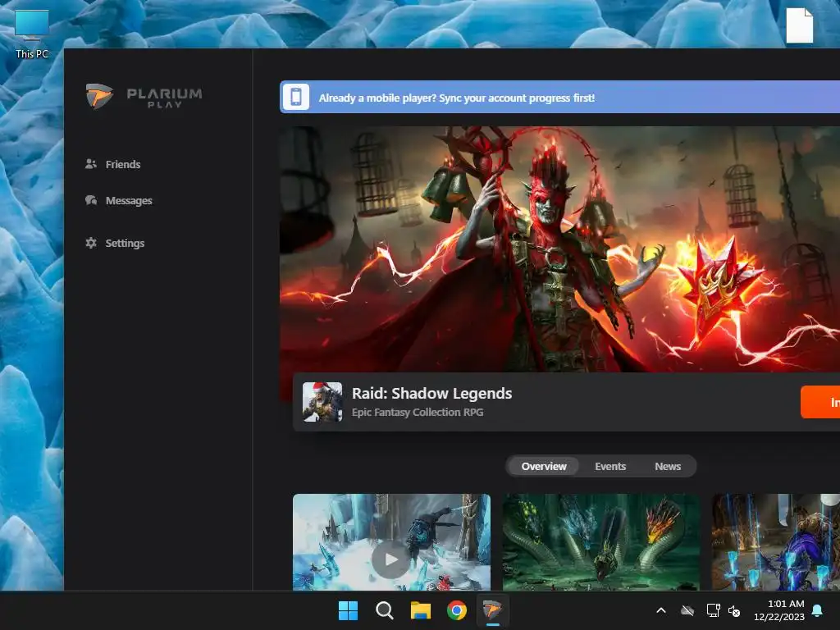
Task: Open the notifications bell icon
Action: click(x=818, y=610)
